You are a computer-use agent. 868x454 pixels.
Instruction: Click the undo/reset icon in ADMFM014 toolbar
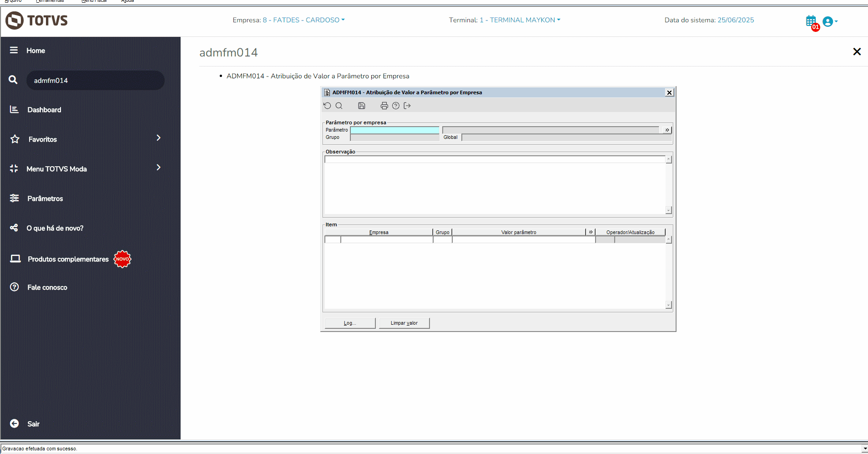click(x=327, y=106)
